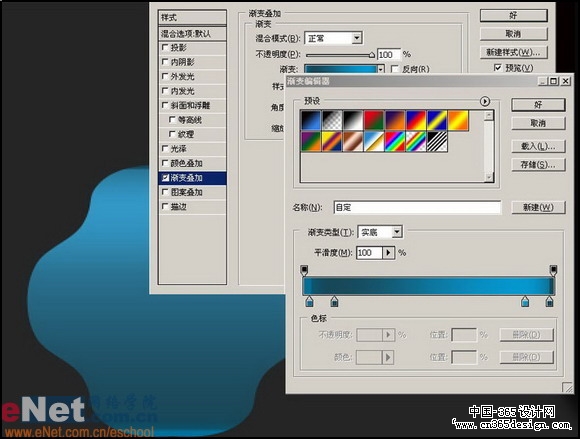Viewport: 580px width, 439px height.
Task: Click the 名称 gradient name input field
Action: click(x=417, y=207)
